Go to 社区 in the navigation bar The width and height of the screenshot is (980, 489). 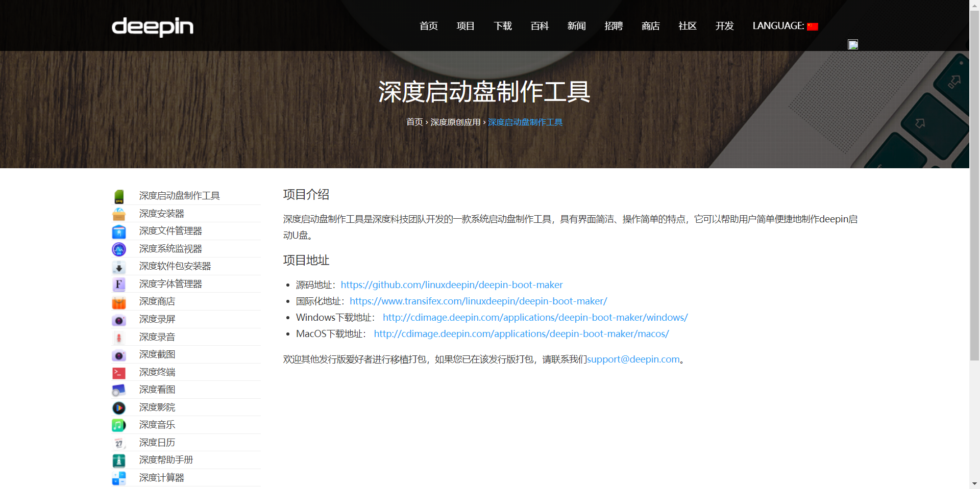(687, 26)
